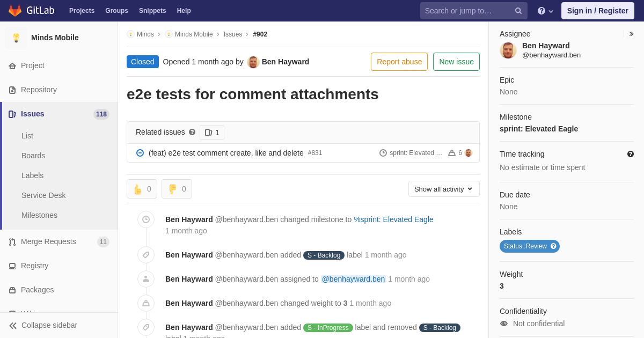Click the @benhayward.ben mention link in activity
Screen dimensions: 644x338
click(353, 279)
